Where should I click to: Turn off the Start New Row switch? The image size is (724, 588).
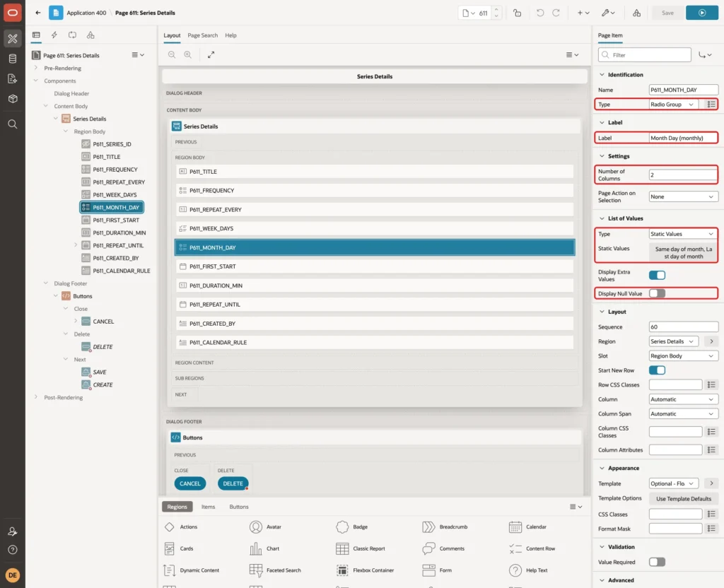(x=657, y=370)
